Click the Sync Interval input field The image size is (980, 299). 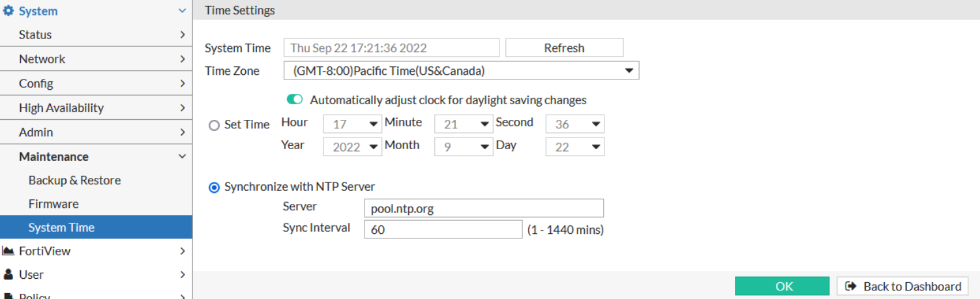(443, 229)
